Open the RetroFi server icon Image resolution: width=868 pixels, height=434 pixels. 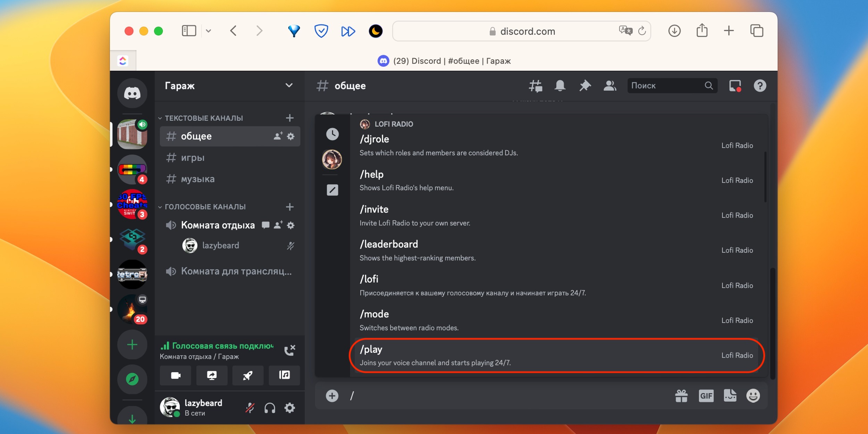[132, 274]
